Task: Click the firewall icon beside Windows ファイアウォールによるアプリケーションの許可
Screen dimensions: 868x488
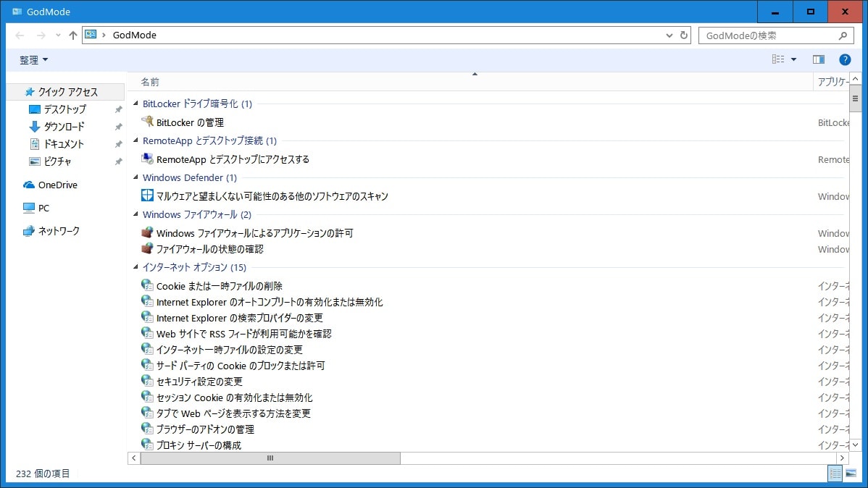Action: 147,232
